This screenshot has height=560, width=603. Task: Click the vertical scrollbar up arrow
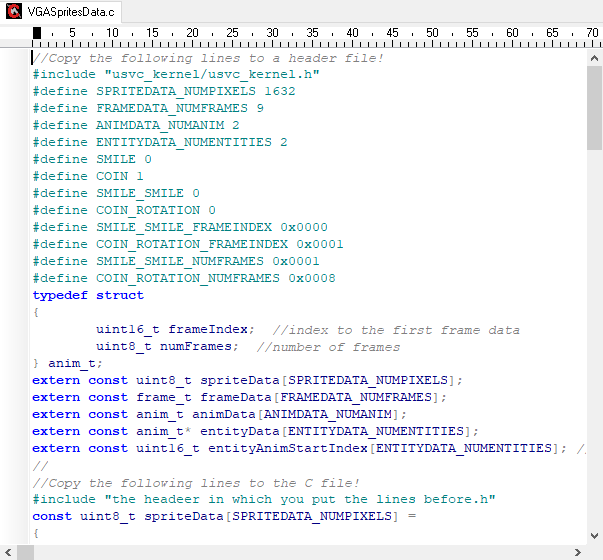pos(594,58)
